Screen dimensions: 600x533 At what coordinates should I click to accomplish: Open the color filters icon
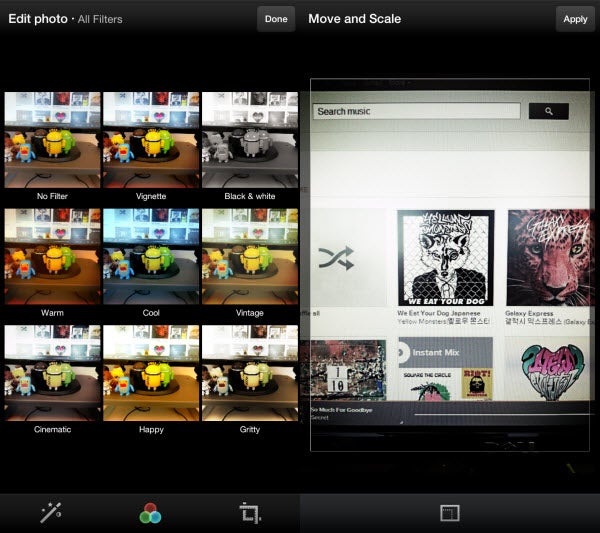click(x=150, y=513)
